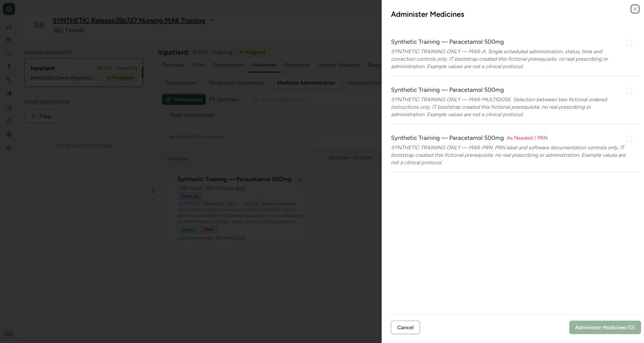The image size is (644, 343).
Task: Expand patient name dropdown chevron
Action: [x=211, y=20]
